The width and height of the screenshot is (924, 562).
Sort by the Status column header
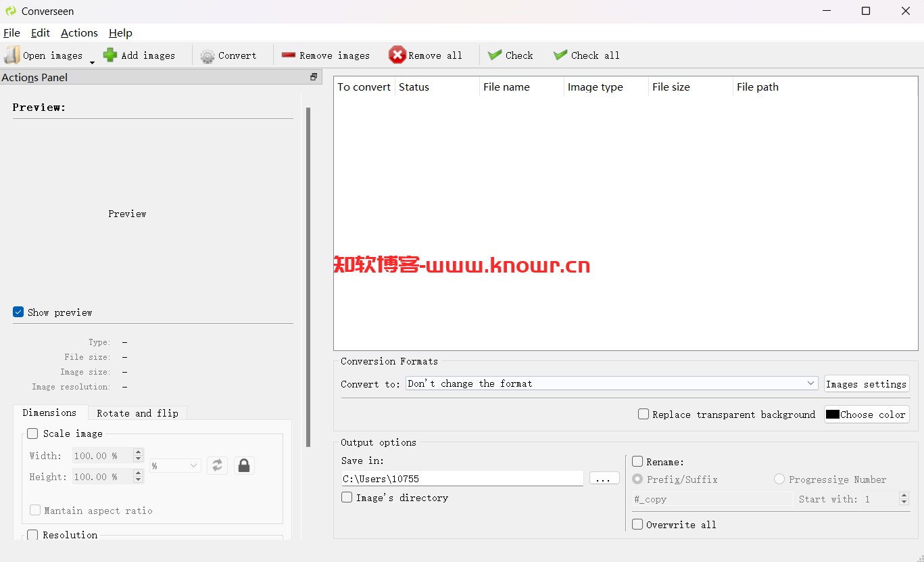(437, 87)
